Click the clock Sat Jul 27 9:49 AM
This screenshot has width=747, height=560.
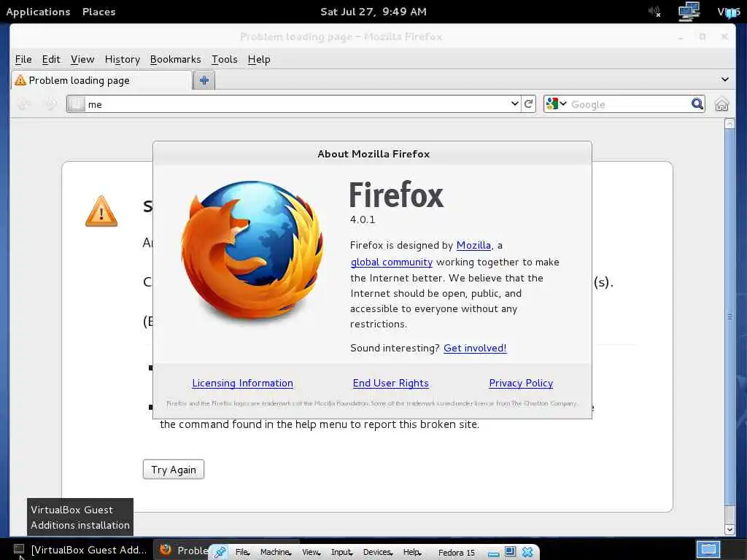tap(373, 12)
